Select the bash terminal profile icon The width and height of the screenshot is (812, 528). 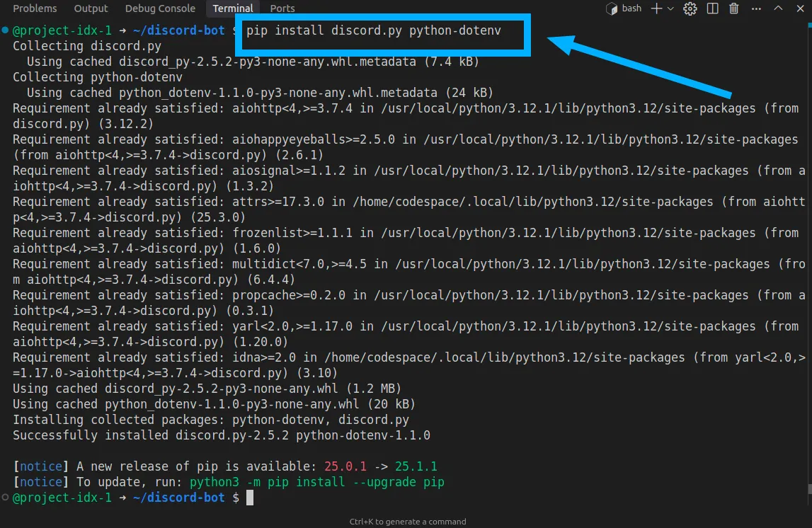[612, 8]
